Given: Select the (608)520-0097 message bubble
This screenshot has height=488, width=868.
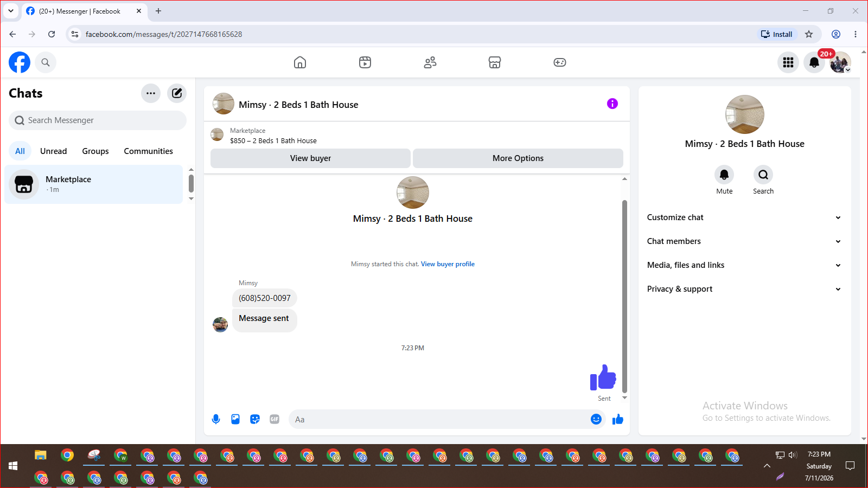Looking at the screenshot, I should click(x=265, y=298).
